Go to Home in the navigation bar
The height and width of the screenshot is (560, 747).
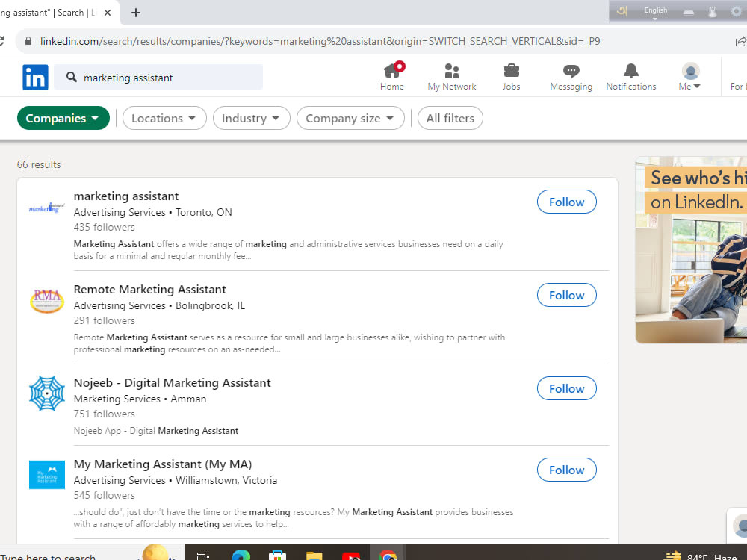pyautogui.click(x=392, y=77)
